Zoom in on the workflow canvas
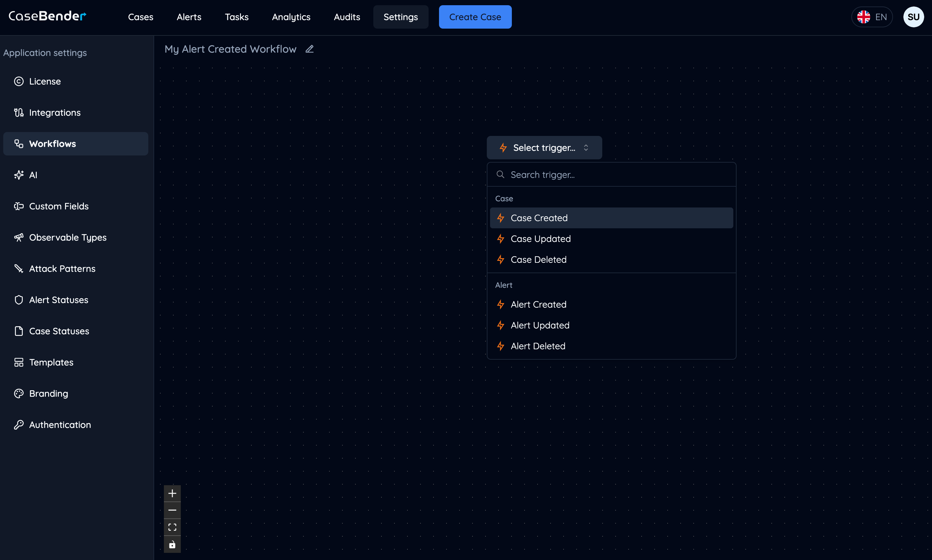This screenshot has width=932, height=560. [x=172, y=493]
